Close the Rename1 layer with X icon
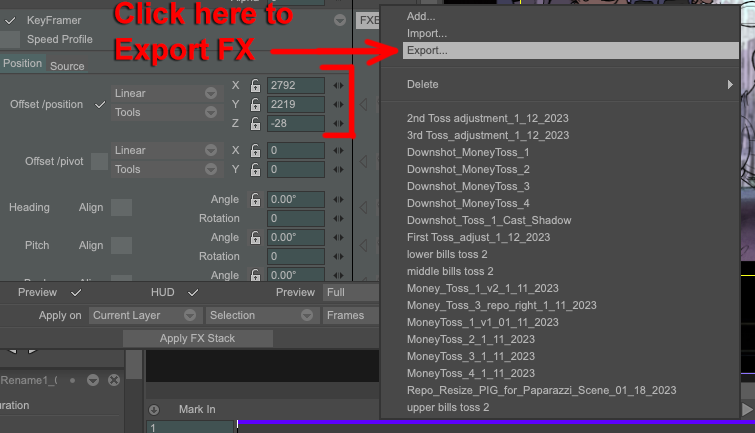The image size is (755, 433). [114, 381]
